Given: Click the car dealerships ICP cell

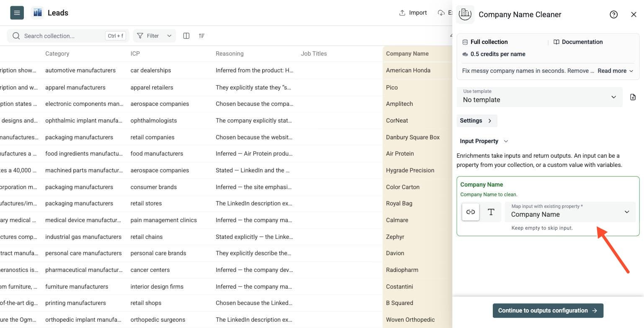Looking at the screenshot, I should click(x=151, y=70).
